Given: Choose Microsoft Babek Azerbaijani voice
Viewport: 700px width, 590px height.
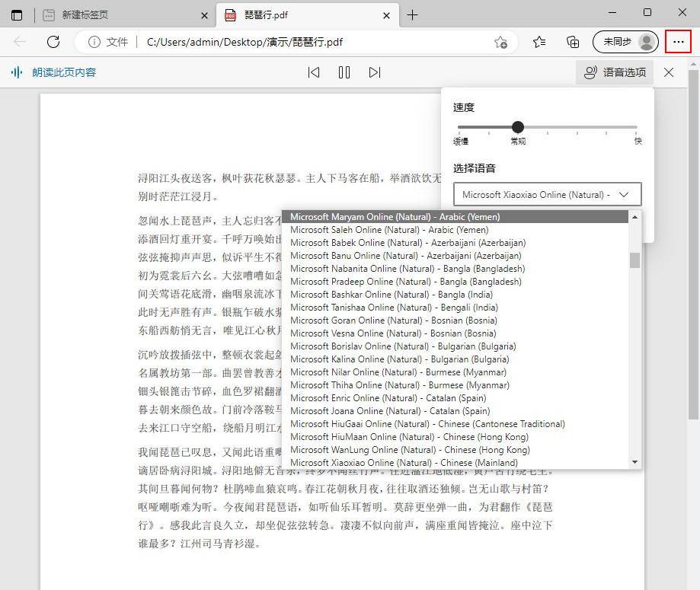Looking at the screenshot, I should coord(455,243).
